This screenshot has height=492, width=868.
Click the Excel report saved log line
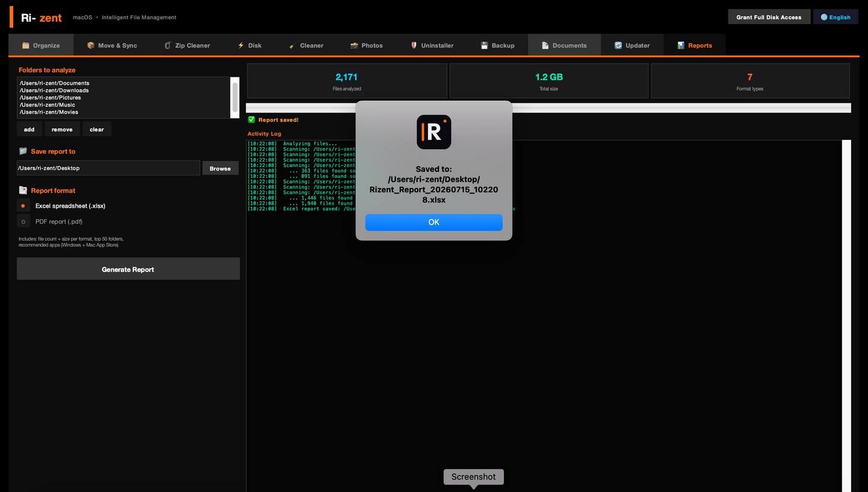tap(381, 208)
